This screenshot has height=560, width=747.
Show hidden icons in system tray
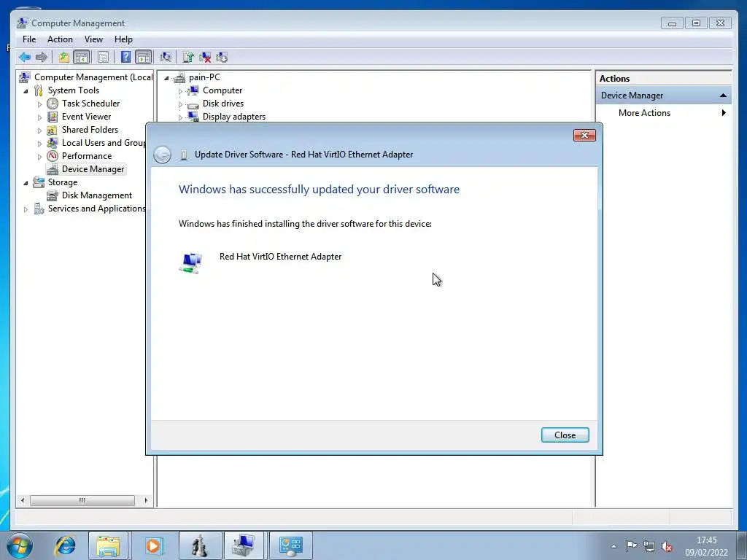(614, 546)
